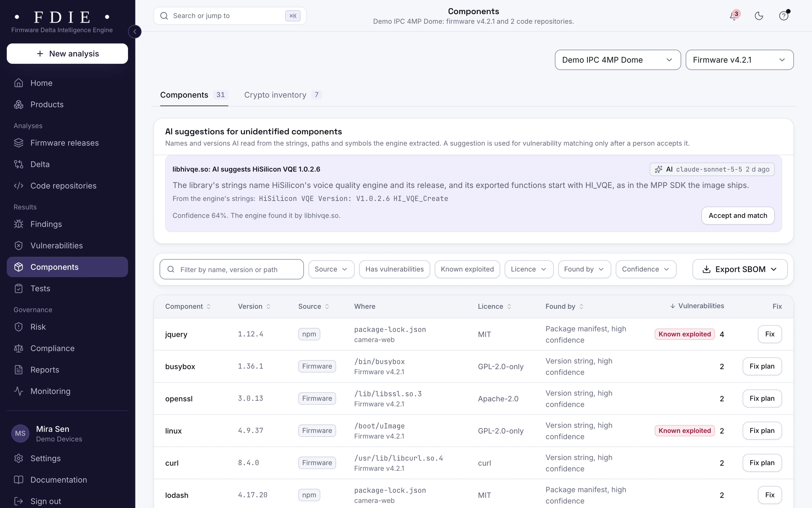Sign out of the account
The width and height of the screenshot is (812, 508).
pyautogui.click(x=67, y=501)
